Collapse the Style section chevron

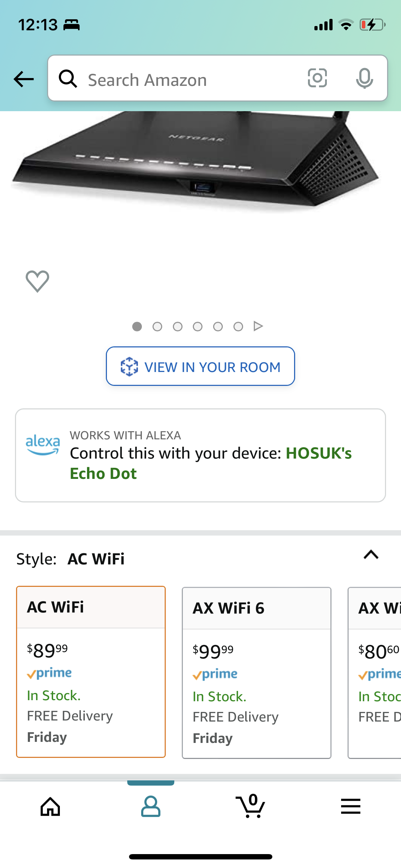pos(371,555)
